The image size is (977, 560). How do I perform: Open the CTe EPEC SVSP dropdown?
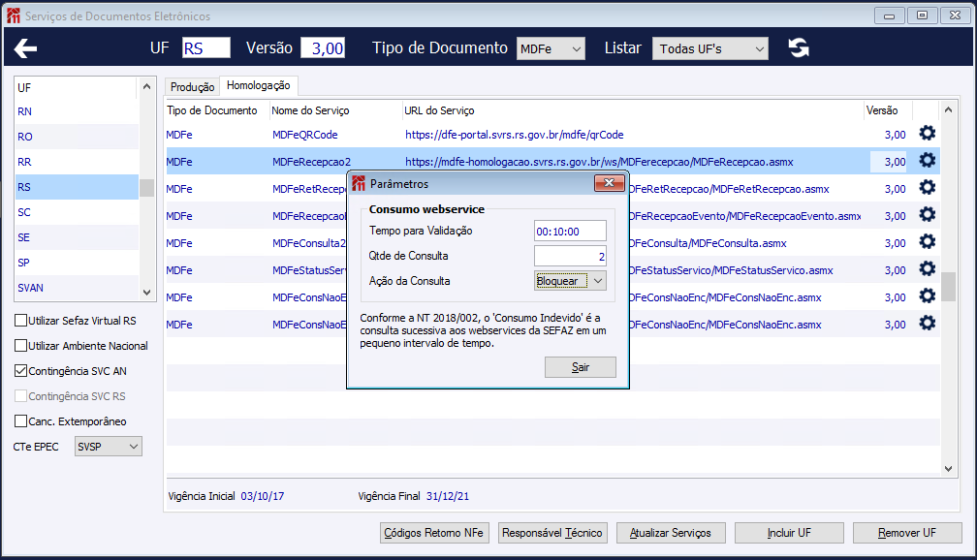click(109, 446)
